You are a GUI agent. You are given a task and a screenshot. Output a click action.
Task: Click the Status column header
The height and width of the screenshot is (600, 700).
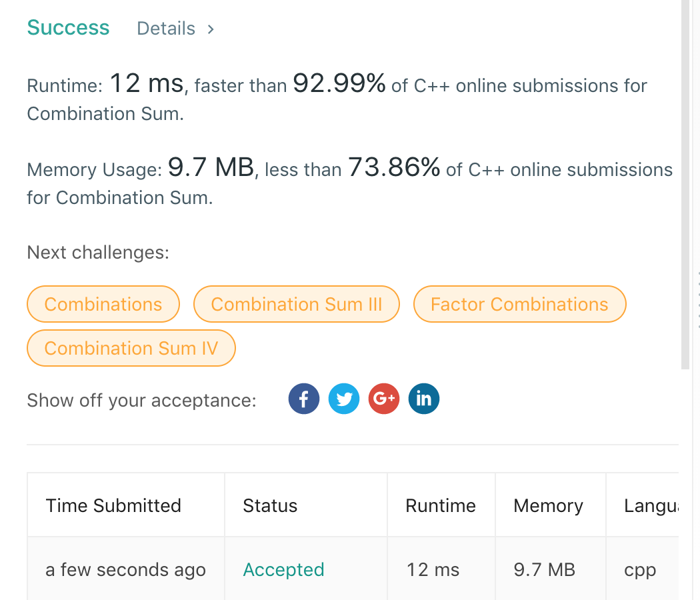(270, 505)
